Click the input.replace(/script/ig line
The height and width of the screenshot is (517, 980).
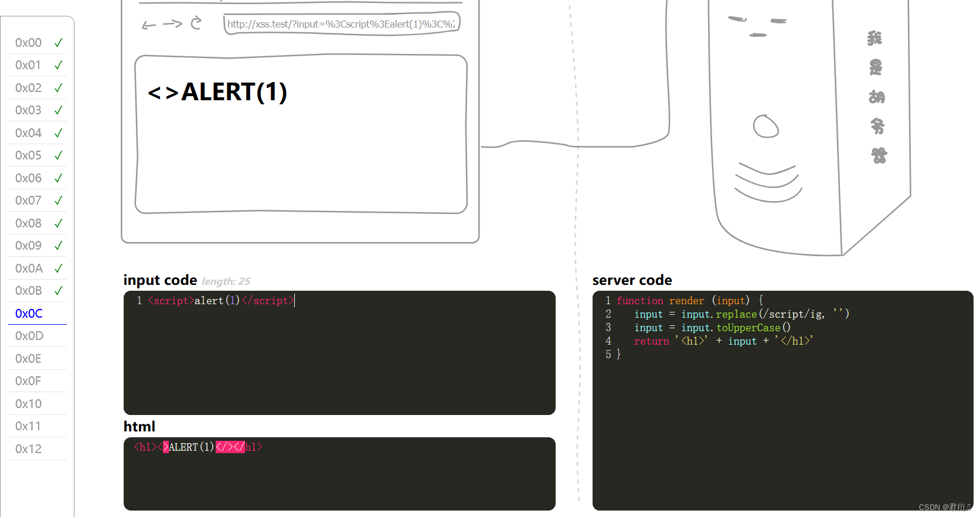click(x=741, y=314)
